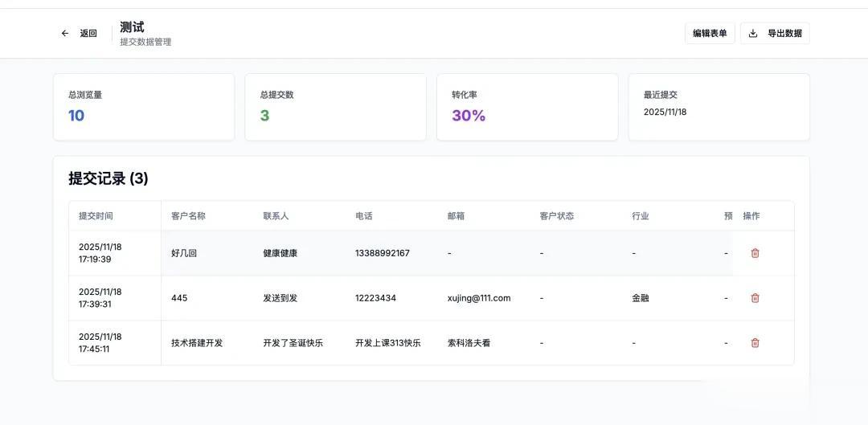Open the 总浏览量 statistics card
Image resolution: width=868 pixels, height=425 pixels.
point(144,107)
